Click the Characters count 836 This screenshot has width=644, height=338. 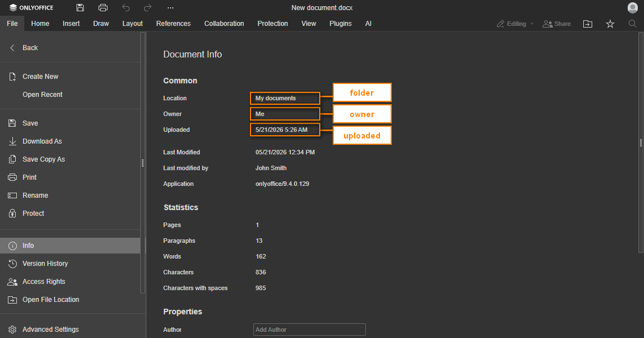[261, 272]
